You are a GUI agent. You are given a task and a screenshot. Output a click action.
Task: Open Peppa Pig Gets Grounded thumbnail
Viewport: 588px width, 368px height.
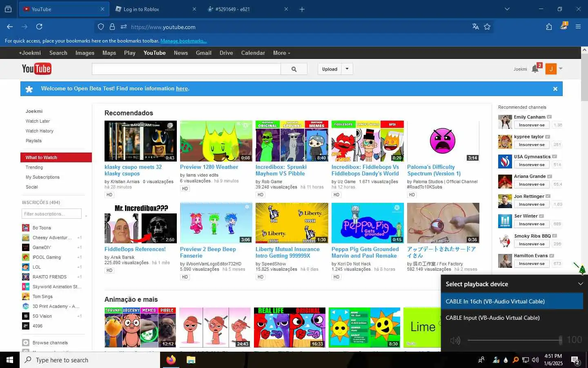click(367, 223)
